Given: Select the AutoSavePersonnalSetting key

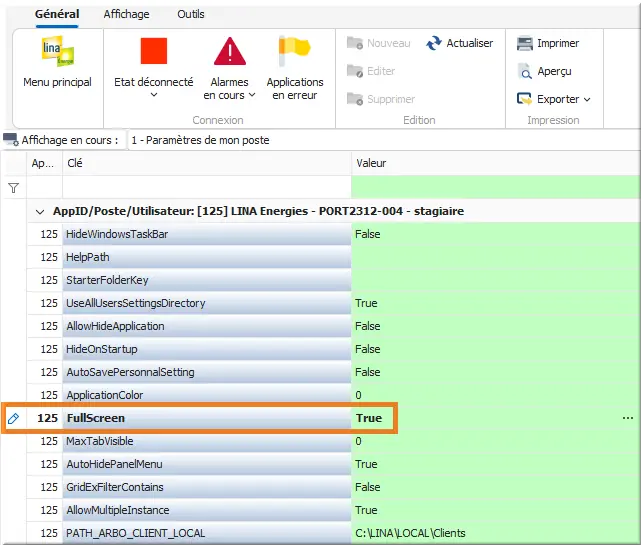Looking at the screenshot, I should point(207,372).
